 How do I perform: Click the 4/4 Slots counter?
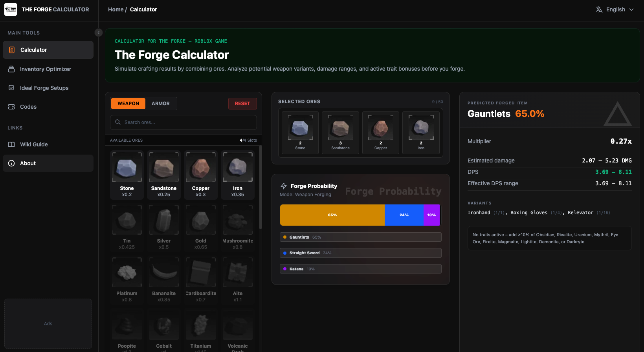click(248, 140)
